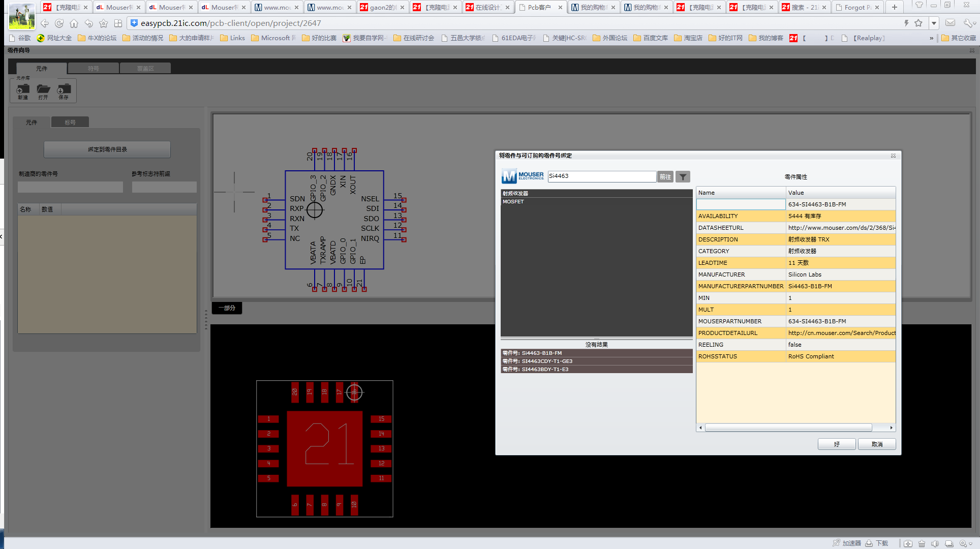Click the 名称 column header in left table
Viewport: 980px width, 549px height.
coord(28,209)
